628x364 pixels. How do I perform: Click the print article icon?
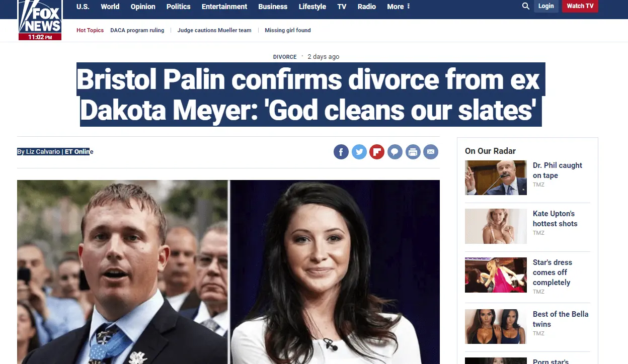[x=413, y=152]
